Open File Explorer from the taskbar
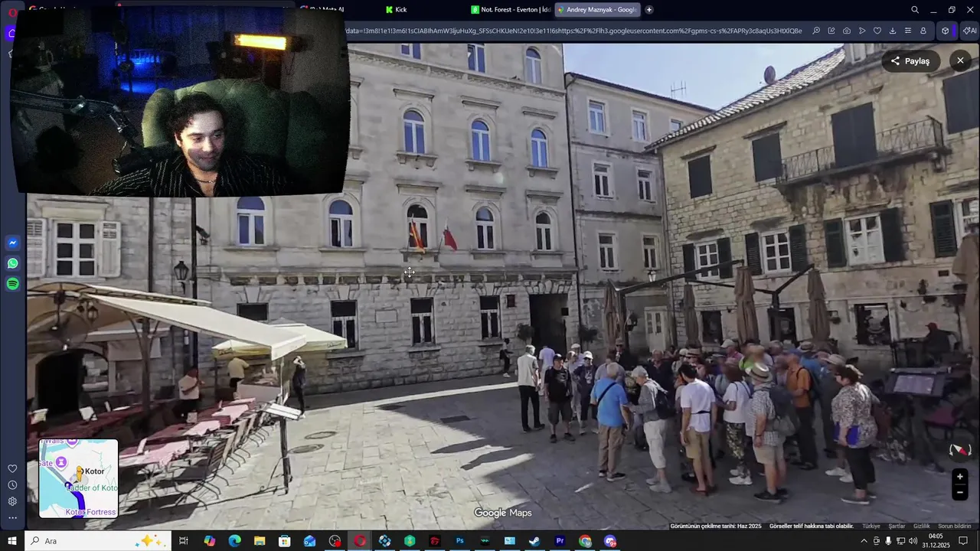 pos(260,541)
